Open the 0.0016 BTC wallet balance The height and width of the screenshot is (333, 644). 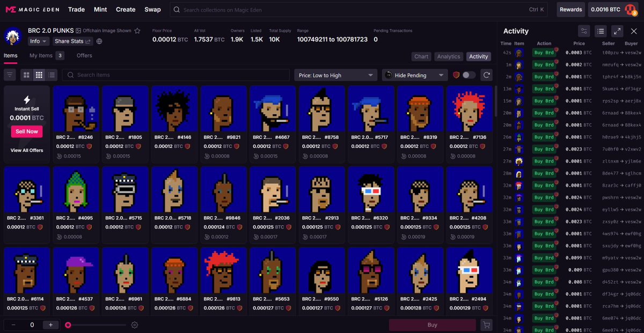point(605,9)
